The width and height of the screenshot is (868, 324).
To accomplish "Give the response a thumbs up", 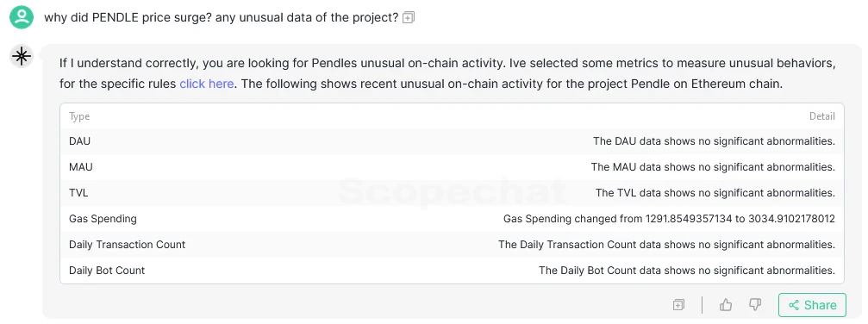I will point(726,305).
